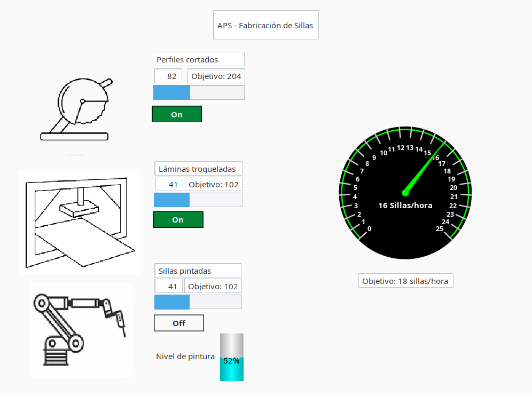Select the Objetivo: 102 field for Láminas troqueladas
Screen dimensions: 532x396
coord(213,184)
